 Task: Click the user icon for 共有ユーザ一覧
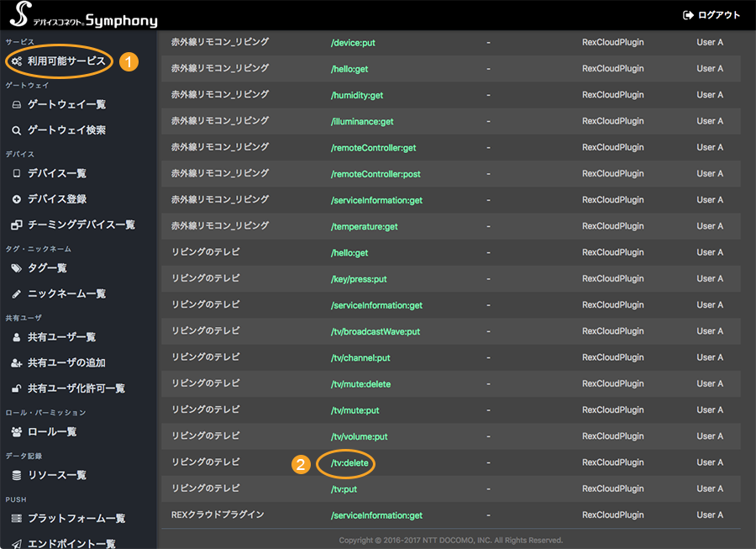pos(17,337)
